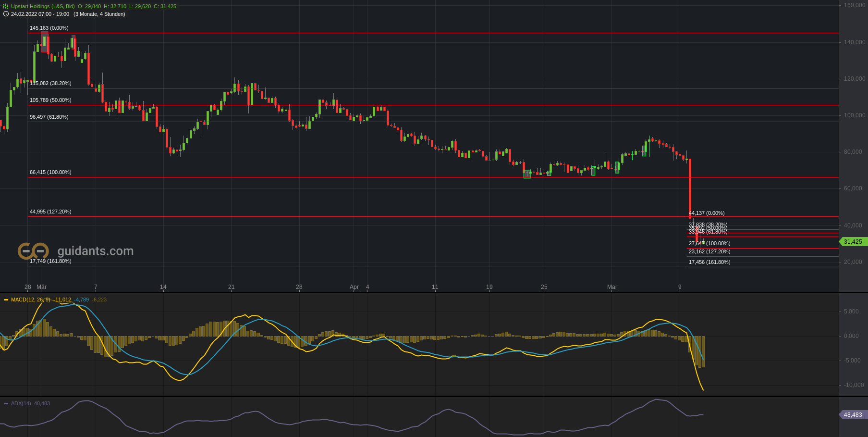Click the guidants.com watermark text
Screen dimensions: 868x437
[95, 251]
